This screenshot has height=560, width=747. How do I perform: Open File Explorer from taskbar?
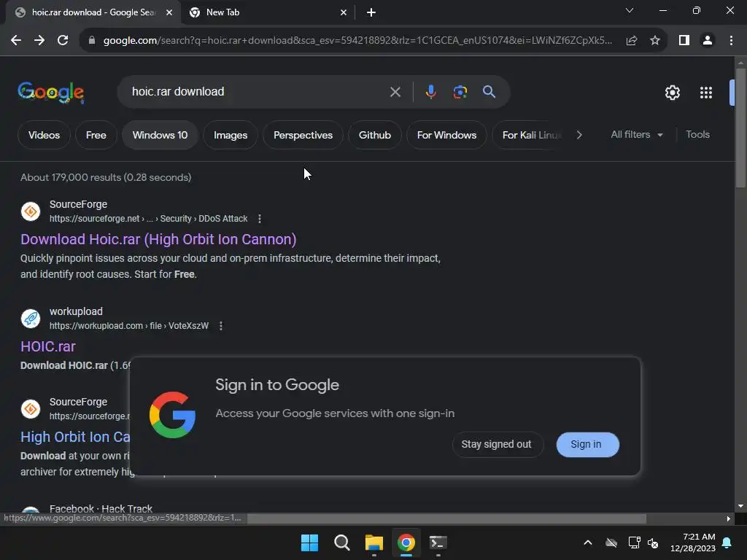point(374,542)
